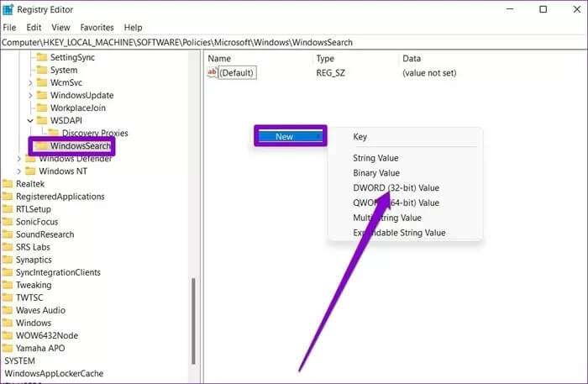Expand the WindowsUpdate key
The image size is (588, 384).
pos(30,96)
